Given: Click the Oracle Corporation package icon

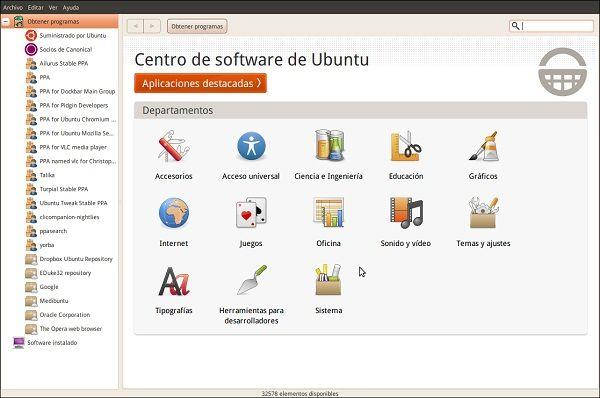Looking at the screenshot, I should click(31, 315).
